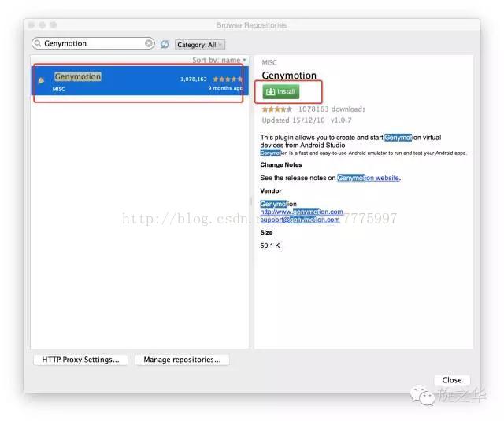Open the Genymotion website release notes link
Image resolution: width=504 pixels, height=421 pixels.
coord(369,178)
